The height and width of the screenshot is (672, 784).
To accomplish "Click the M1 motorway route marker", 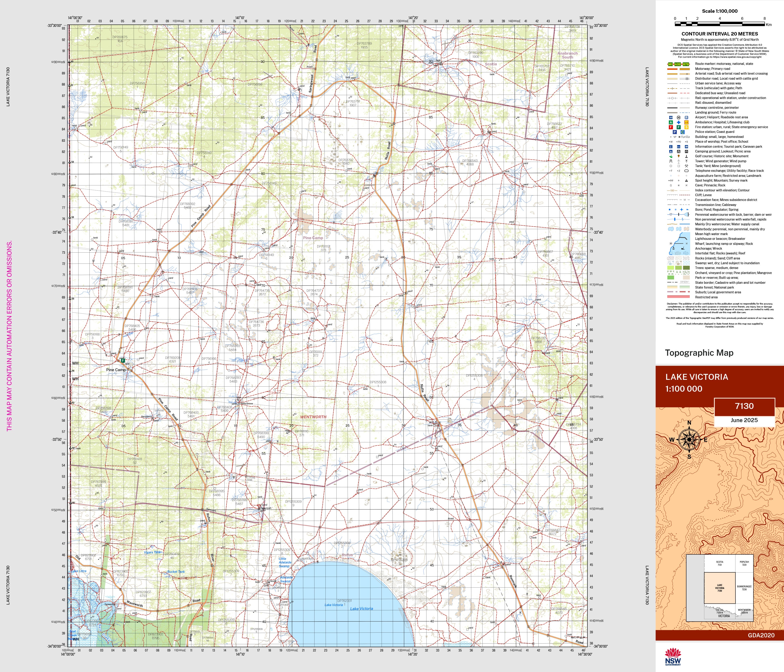I will [x=670, y=64].
